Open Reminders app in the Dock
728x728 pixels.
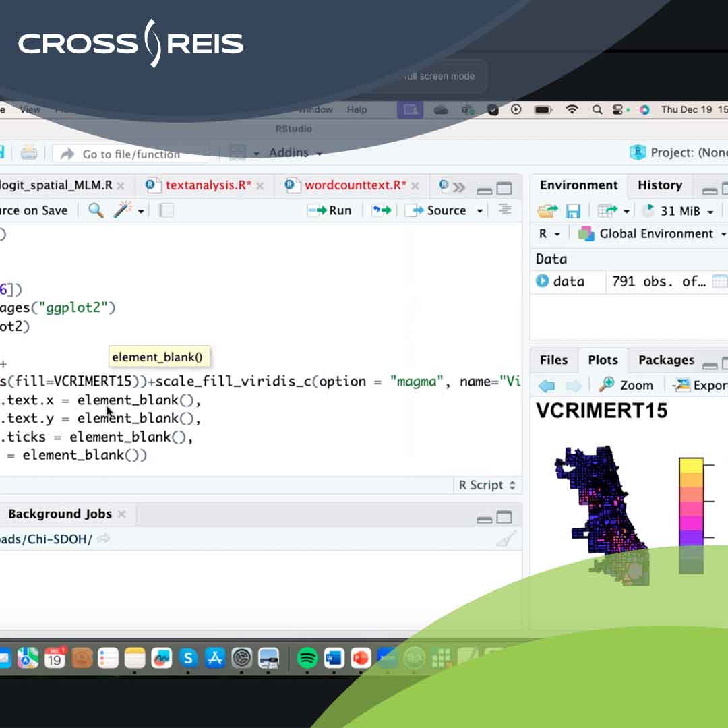108,658
